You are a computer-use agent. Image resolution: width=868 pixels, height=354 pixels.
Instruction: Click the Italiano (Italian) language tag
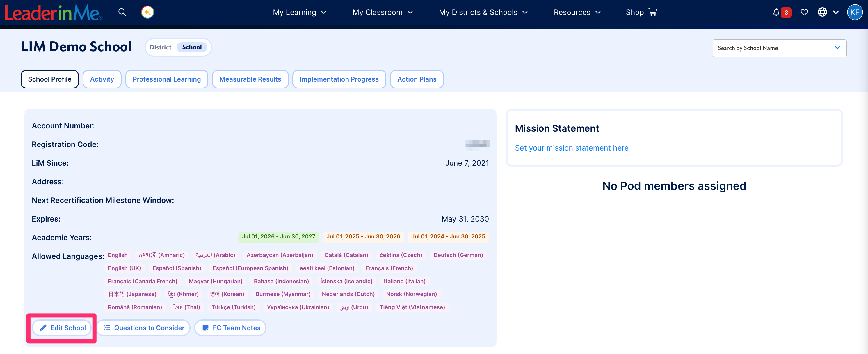coord(404,282)
